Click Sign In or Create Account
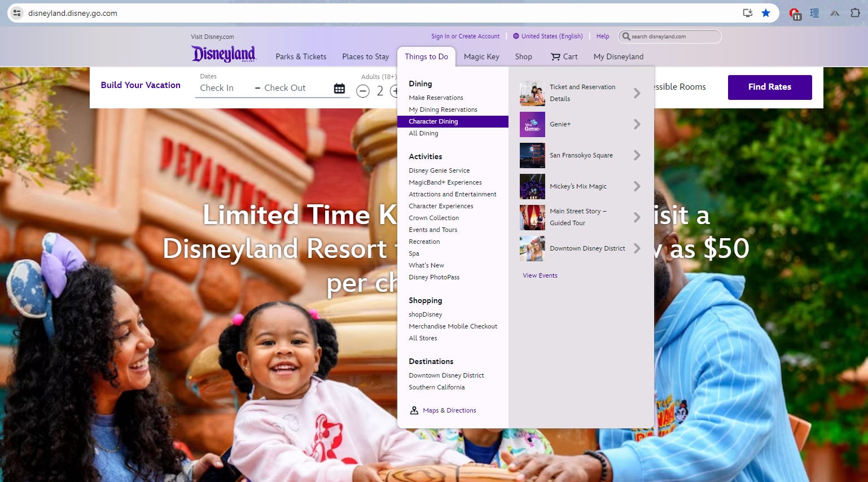This screenshot has width=868, height=482. [465, 36]
